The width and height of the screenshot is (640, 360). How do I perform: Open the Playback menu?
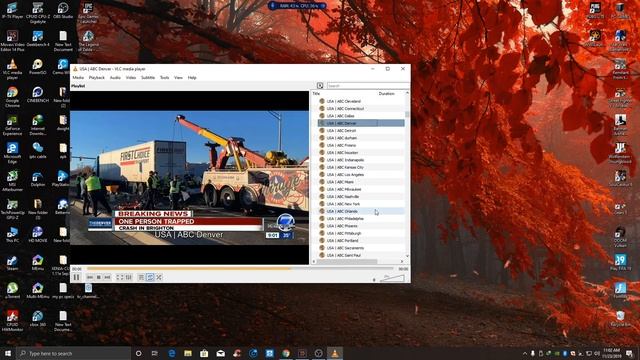(x=97, y=78)
